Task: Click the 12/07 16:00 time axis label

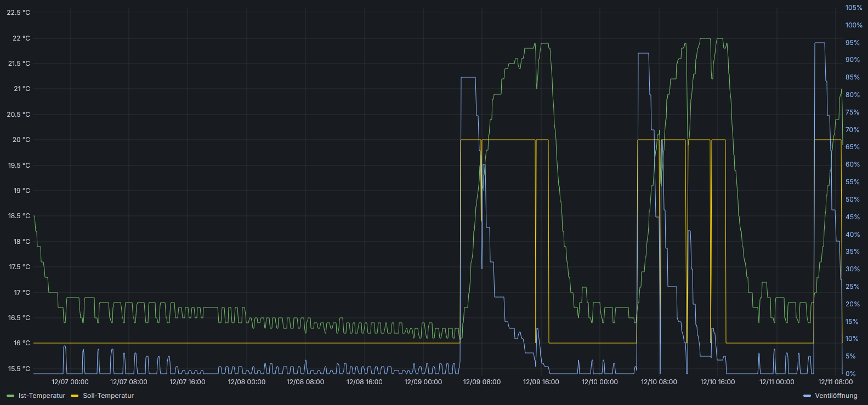Action: point(188,382)
